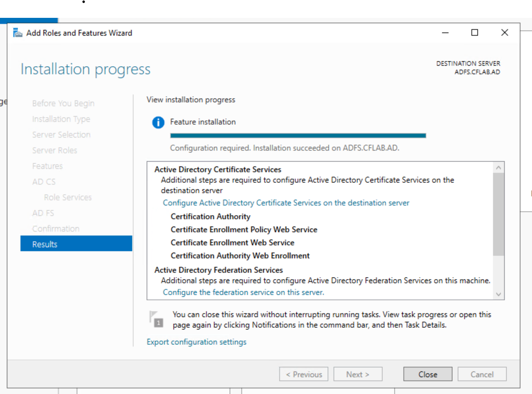Viewport: 532px width, 394px height.
Task: Select Before You Begin step
Action: pos(63,103)
